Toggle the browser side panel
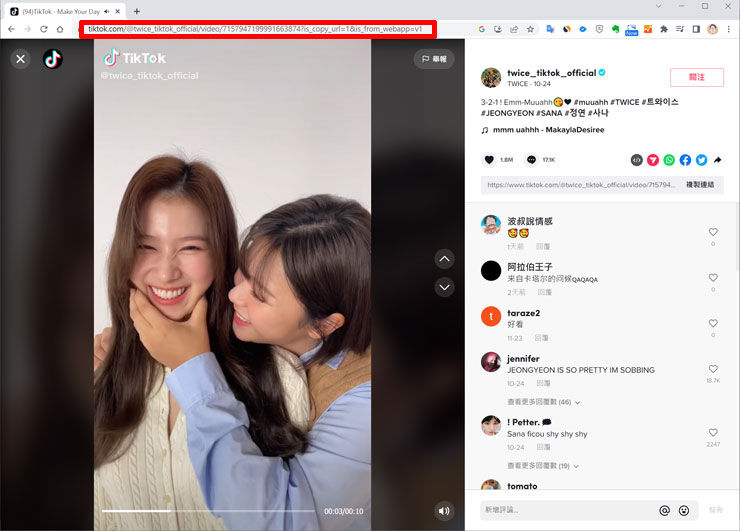The height and width of the screenshot is (531, 740). (x=696, y=29)
